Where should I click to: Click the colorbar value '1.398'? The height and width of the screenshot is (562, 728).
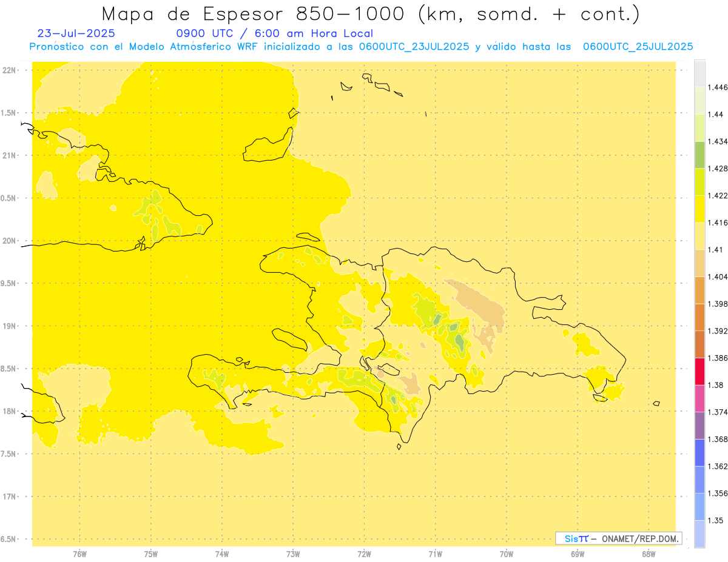(718, 304)
